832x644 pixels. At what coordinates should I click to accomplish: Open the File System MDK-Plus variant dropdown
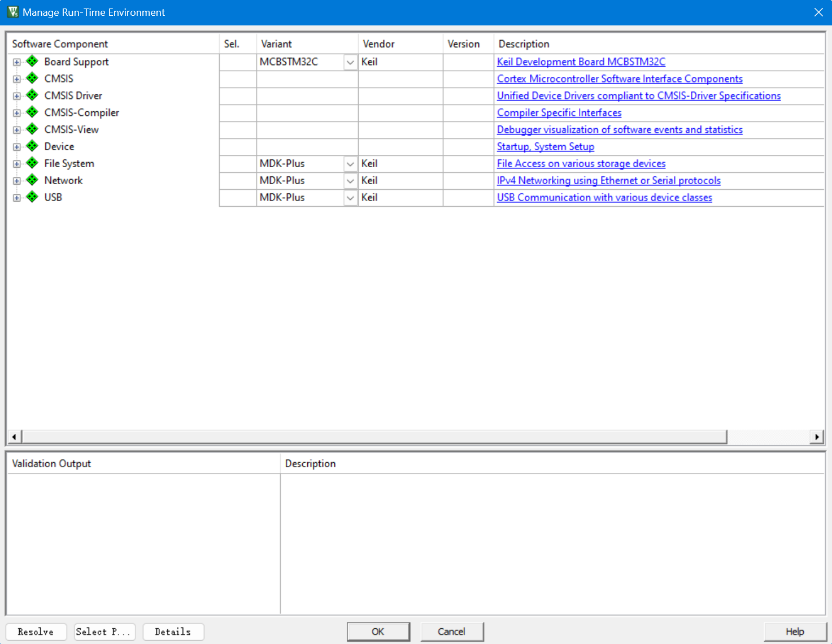pyautogui.click(x=350, y=164)
